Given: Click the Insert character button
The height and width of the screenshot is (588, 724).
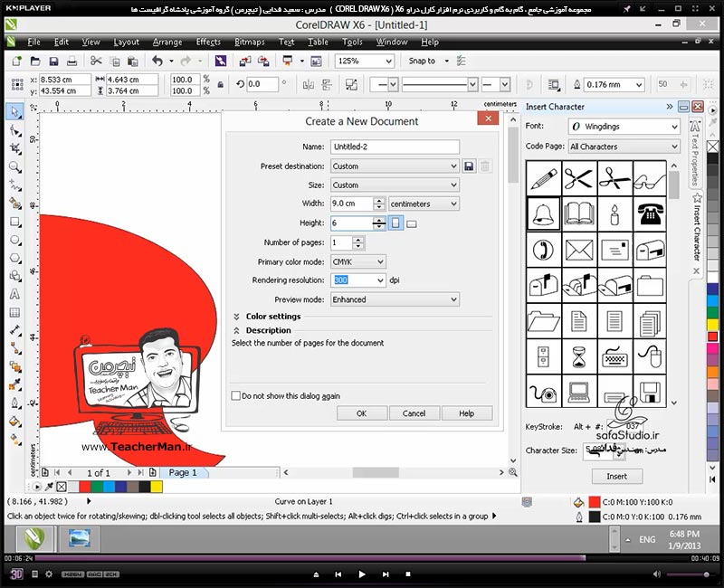Looking at the screenshot, I should coord(617,476).
